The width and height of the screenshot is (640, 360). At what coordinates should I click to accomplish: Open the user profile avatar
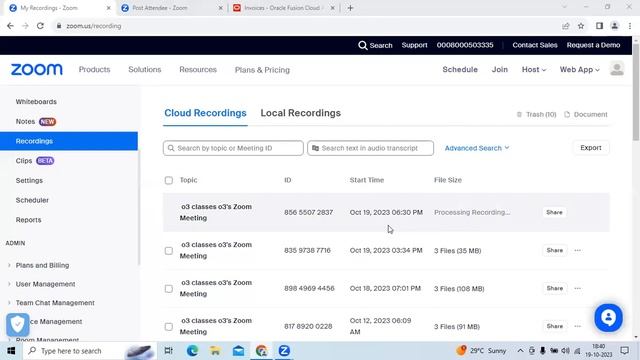point(617,69)
